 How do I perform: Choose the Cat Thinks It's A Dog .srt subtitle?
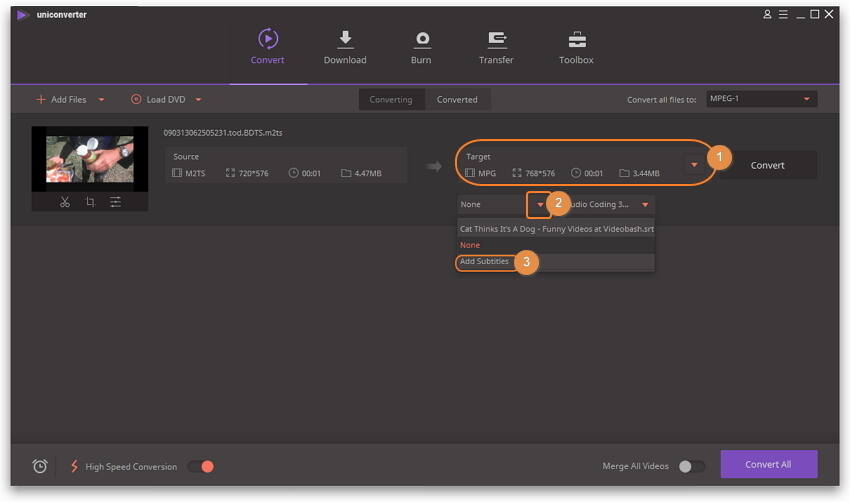click(556, 228)
